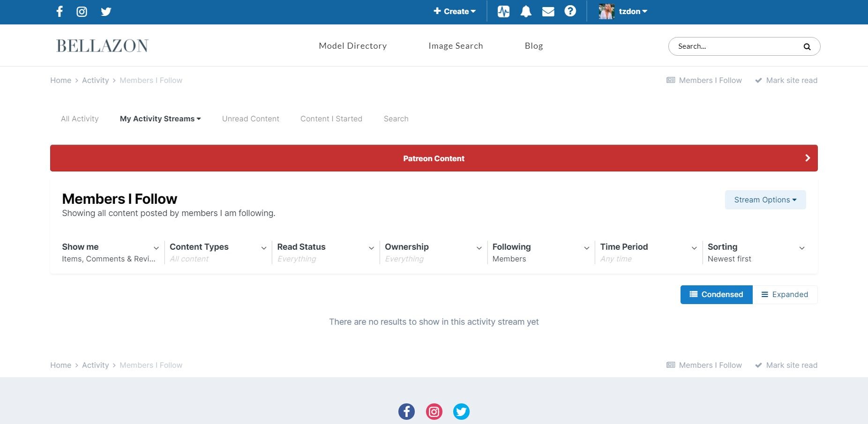
Task: Open the Stream Options dropdown
Action: 765,200
